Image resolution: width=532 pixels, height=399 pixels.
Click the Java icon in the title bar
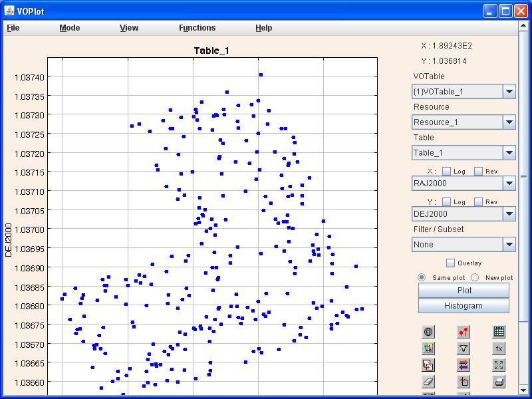[9, 11]
